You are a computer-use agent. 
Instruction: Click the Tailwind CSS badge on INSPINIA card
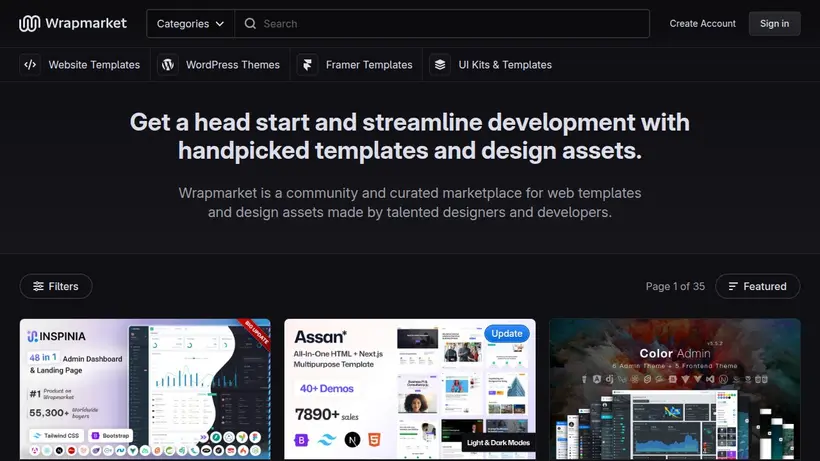(56, 435)
